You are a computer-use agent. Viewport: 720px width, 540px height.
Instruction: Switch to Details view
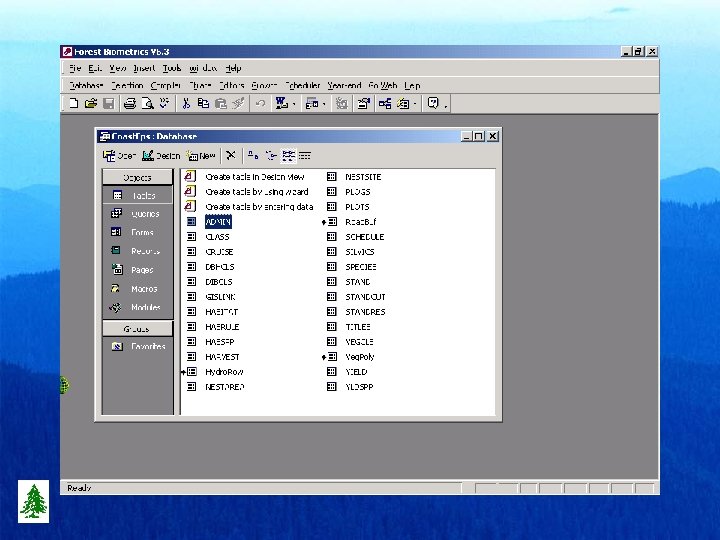pos(305,156)
